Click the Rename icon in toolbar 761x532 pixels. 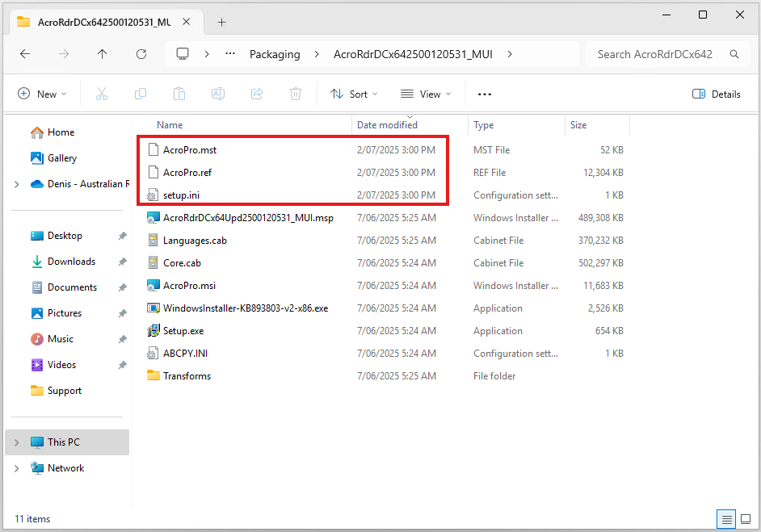218,94
